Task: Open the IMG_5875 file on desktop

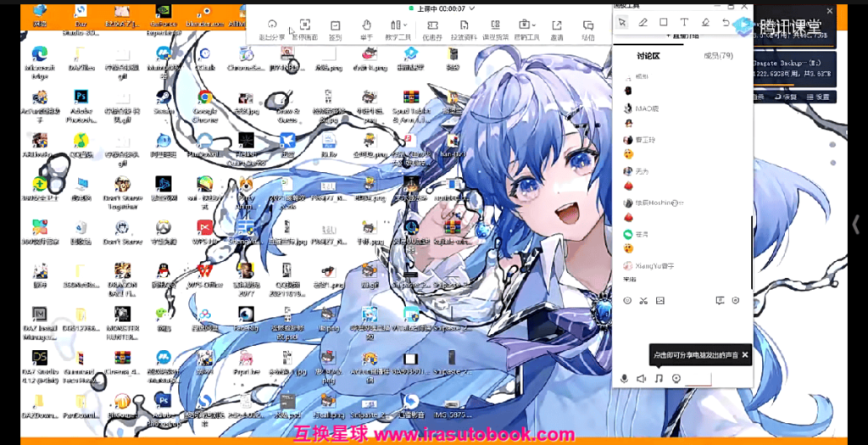Action: pos(453,409)
